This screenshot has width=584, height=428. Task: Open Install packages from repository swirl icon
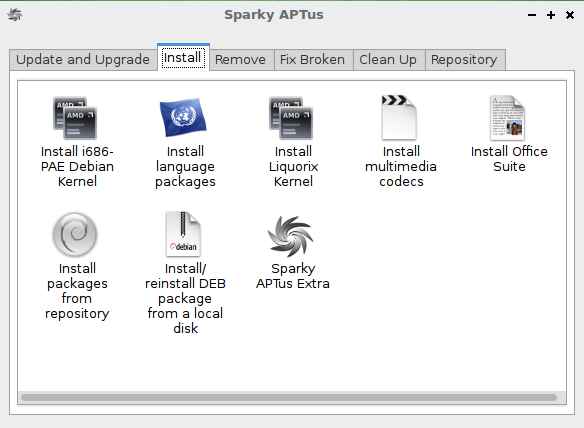[75, 234]
